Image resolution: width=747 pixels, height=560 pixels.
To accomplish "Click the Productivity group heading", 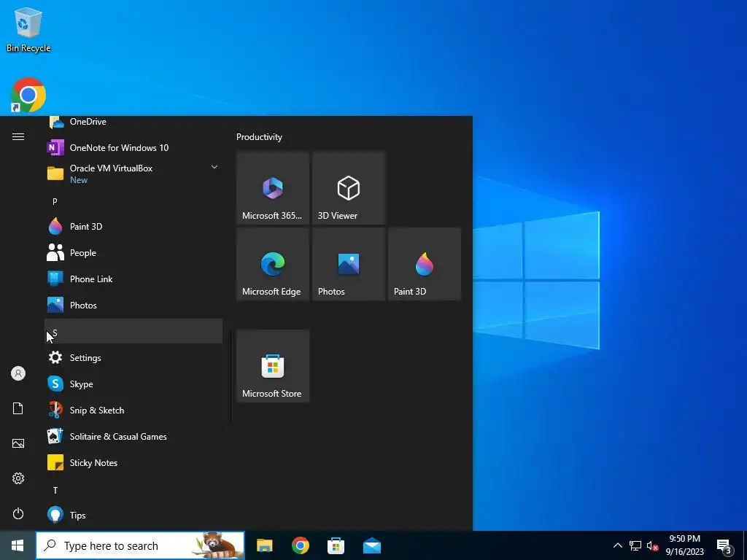I will 259,137.
